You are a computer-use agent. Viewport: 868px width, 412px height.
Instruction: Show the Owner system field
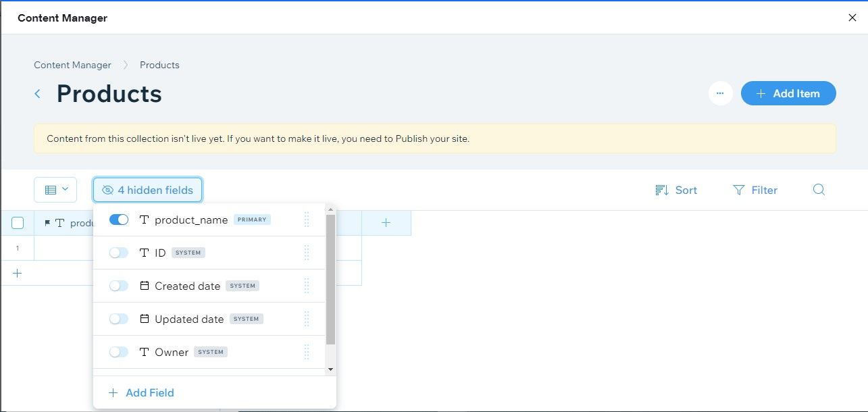(118, 351)
